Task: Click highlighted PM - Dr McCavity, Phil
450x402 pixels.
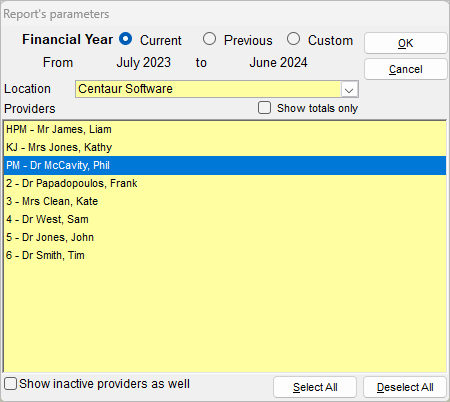Action: click(x=225, y=165)
